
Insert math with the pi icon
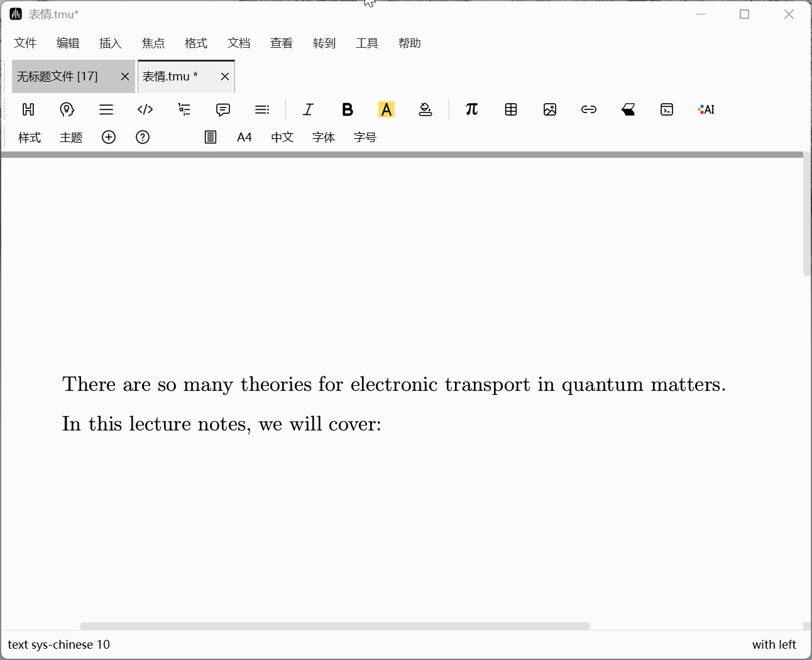(472, 109)
